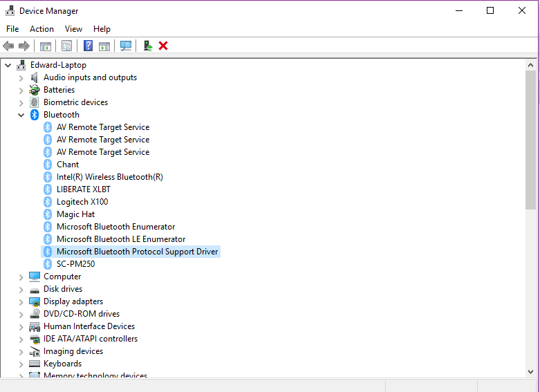
Task: Expand the Keyboards category
Action: (x=21, y=364)
